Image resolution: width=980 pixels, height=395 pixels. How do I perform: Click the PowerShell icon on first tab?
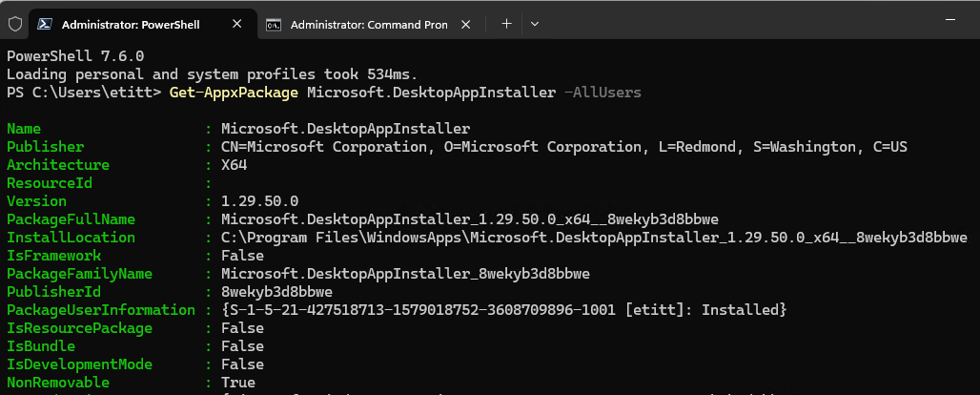(x=45, y=24)
